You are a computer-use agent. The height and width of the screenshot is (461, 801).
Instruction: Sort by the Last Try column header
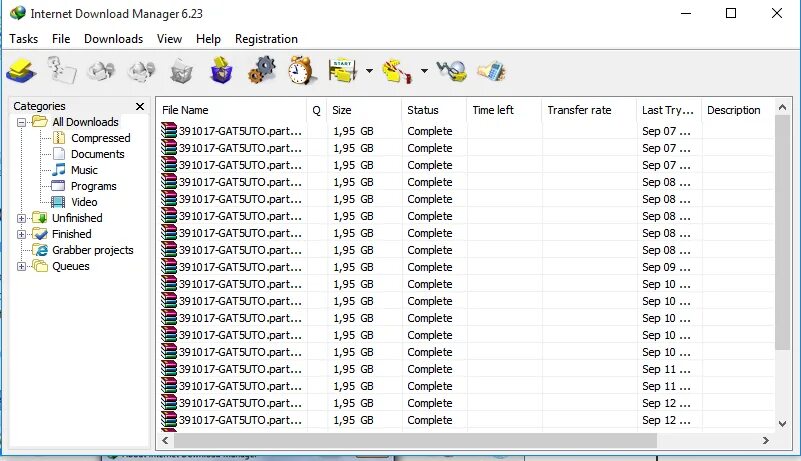pyautogui.click(x=669, y=110)
